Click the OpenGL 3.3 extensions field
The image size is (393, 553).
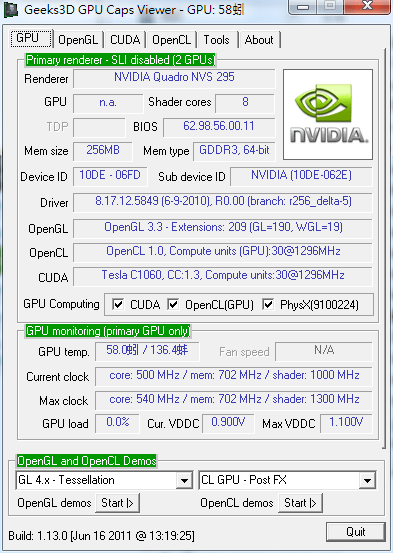223,228
